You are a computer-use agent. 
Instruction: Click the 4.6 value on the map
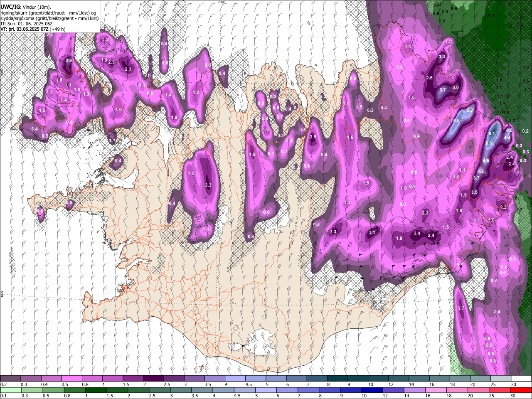click(x=486, y=161)
